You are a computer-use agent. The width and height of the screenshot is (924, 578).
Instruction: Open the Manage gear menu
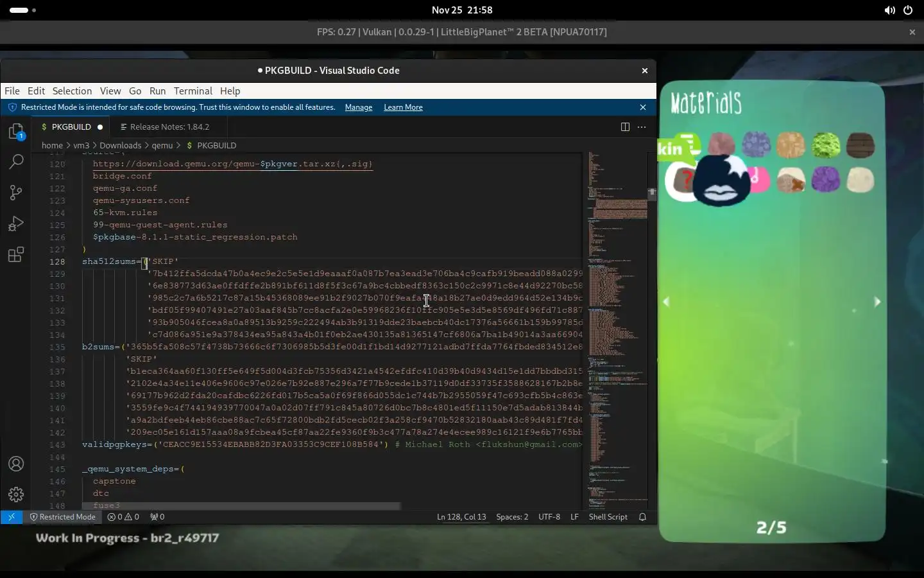pos(16,495)
